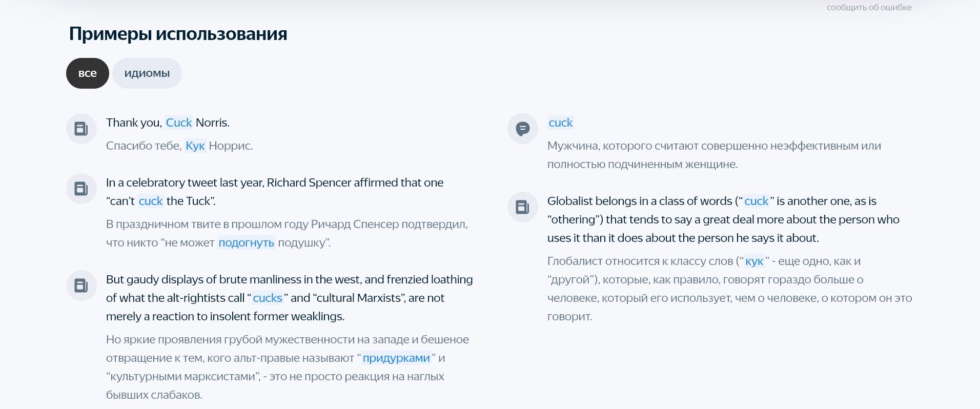980x409 pixels.
Task: Switch to the 'идиомы' filter tab
Action: (147, 73)
